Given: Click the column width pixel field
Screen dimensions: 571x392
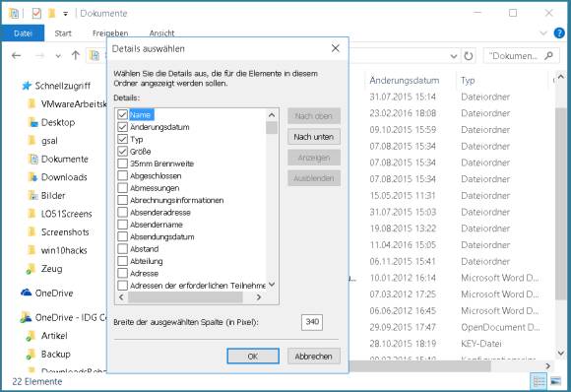Looking at the screenshot, I should point(312,322).
